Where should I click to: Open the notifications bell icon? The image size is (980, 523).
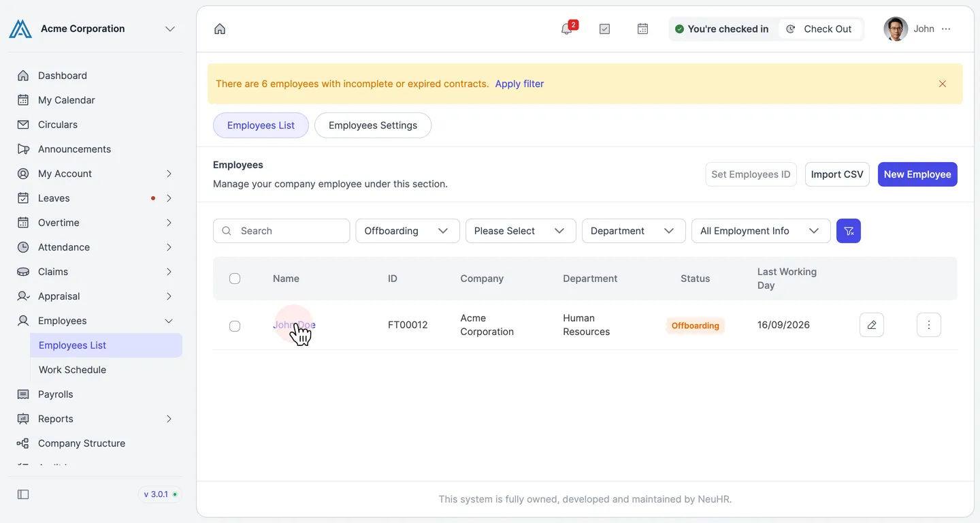click(566, 29)
